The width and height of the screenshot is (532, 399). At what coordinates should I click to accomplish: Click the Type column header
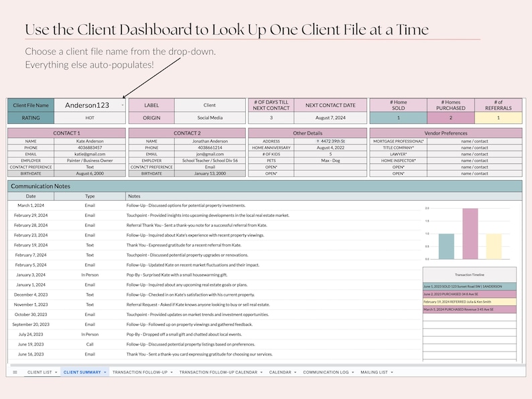coord(90,196)
